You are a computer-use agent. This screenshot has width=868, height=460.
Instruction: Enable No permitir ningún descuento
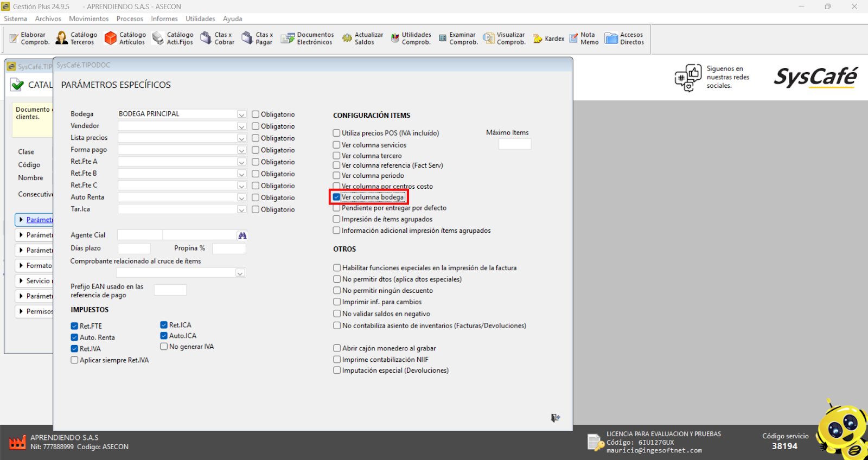tap(337, 291)
